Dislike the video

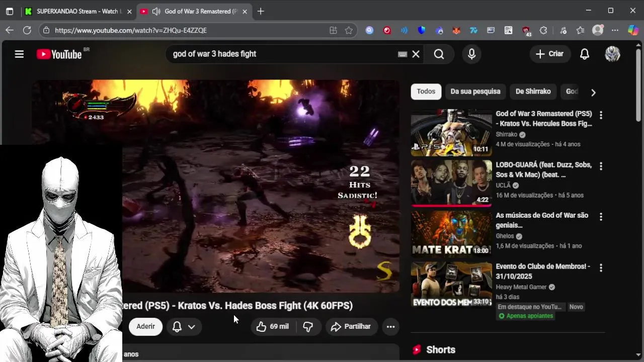click(308, 326)
